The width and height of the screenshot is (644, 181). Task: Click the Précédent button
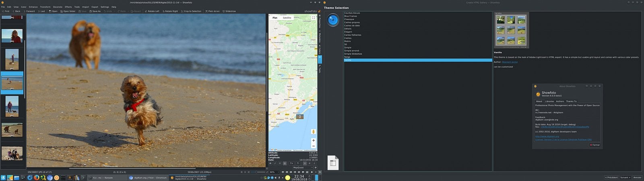point(611,177)
